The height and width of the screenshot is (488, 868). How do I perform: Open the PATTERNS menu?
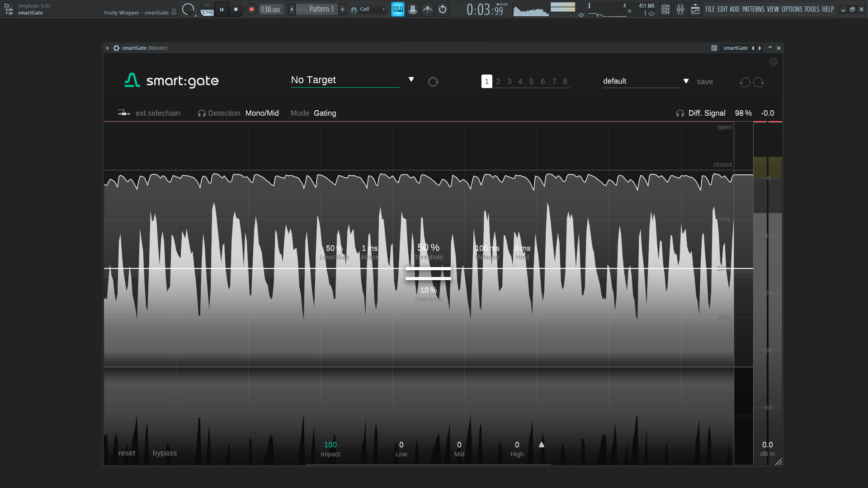tap(753, 9)
